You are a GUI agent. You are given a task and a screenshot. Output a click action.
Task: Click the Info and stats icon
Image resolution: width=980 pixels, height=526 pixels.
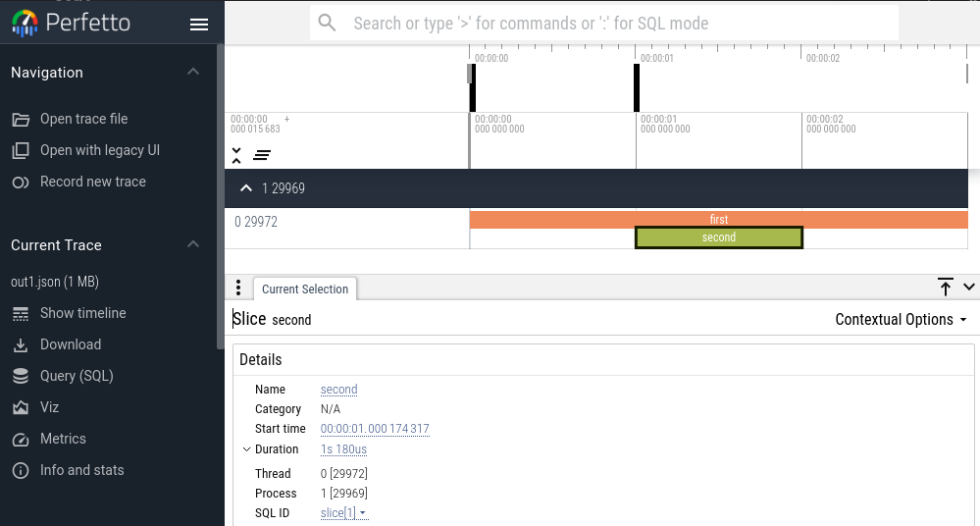point(21,470)
